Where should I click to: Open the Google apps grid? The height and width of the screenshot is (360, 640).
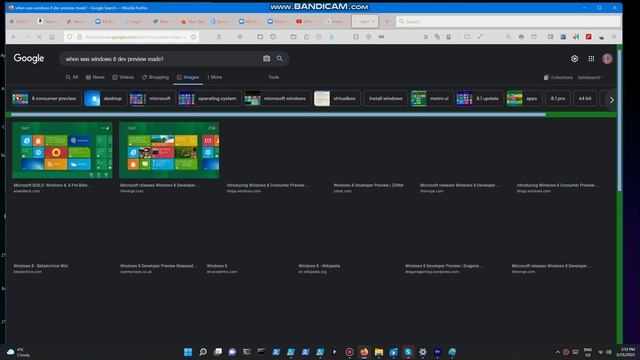click(591, 59)
